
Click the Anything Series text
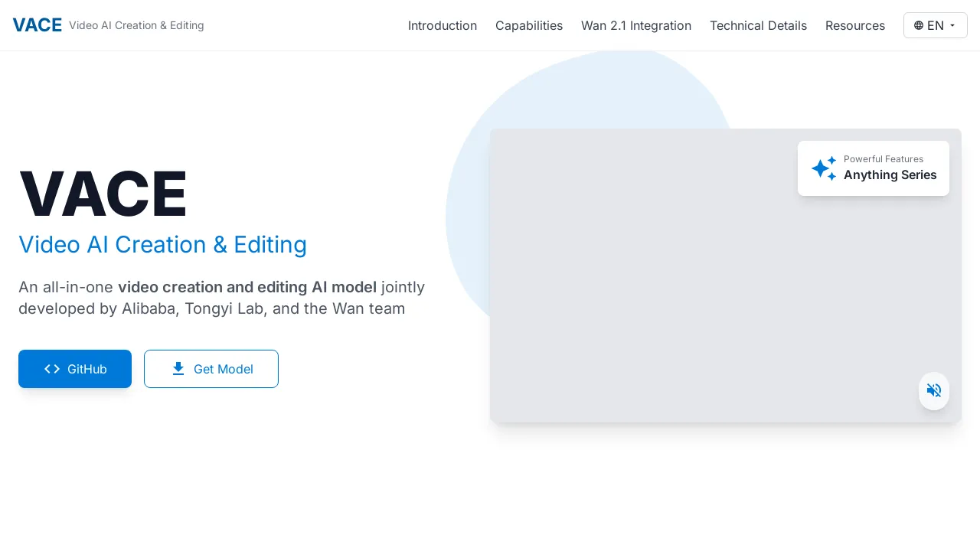coord(890,175)
